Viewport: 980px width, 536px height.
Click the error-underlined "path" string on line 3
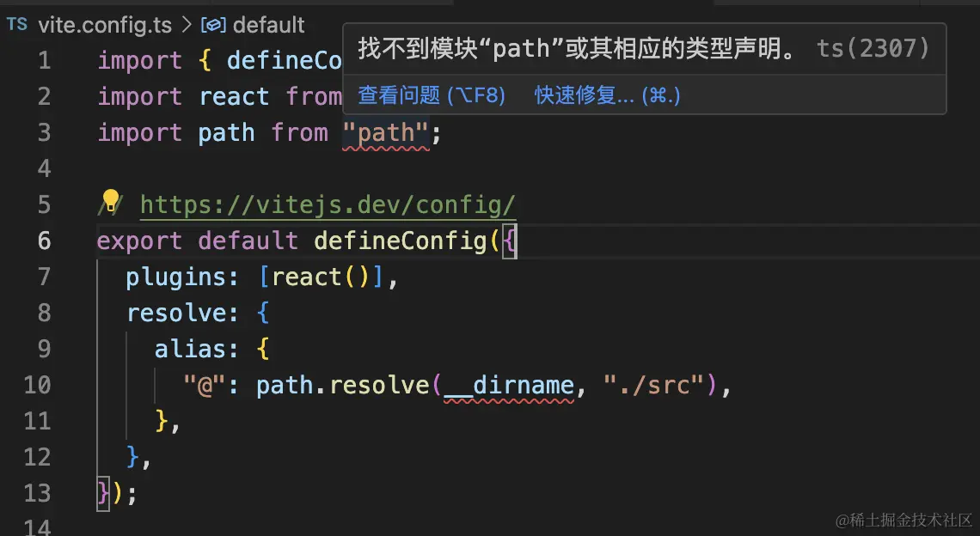386,133
